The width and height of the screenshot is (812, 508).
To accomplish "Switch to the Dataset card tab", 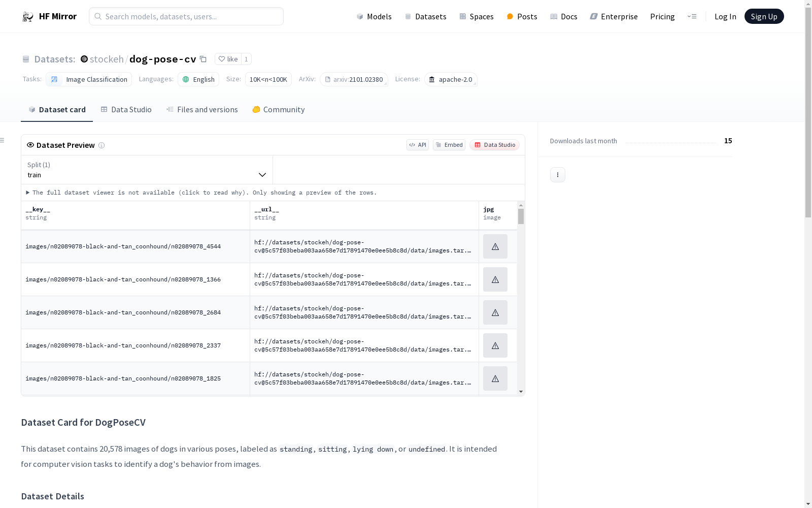I will (57, 110).
